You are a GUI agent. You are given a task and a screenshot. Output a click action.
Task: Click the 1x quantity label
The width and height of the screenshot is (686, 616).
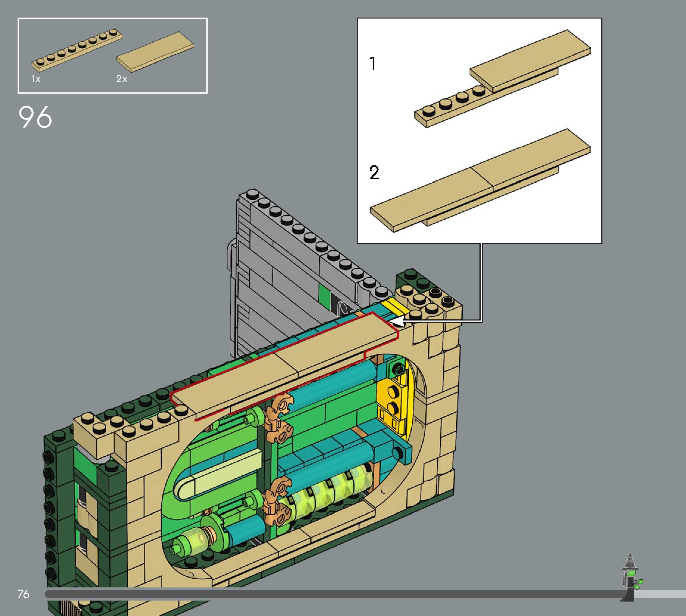coord(36,79)
